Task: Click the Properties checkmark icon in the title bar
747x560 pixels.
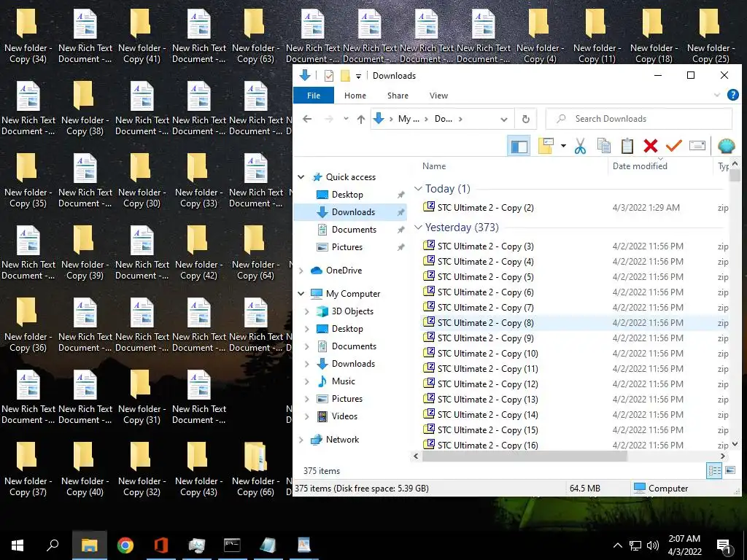Action: coord(329,76)
